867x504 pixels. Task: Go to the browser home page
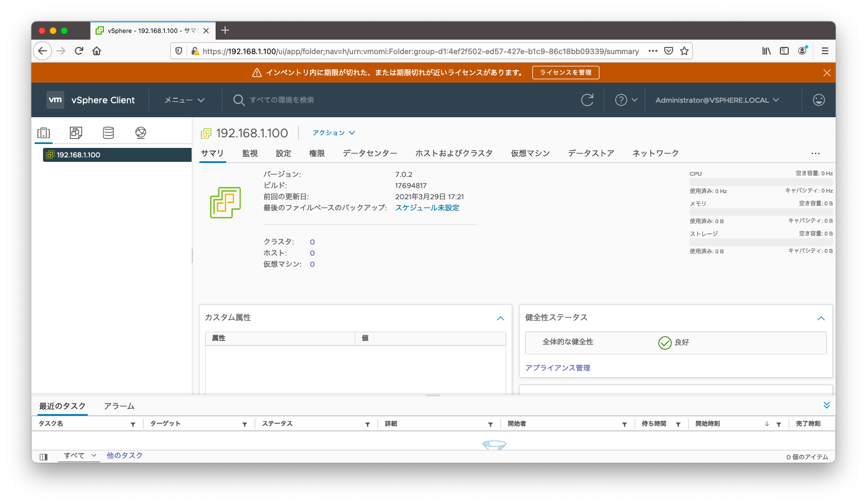(x=97, y=51)
